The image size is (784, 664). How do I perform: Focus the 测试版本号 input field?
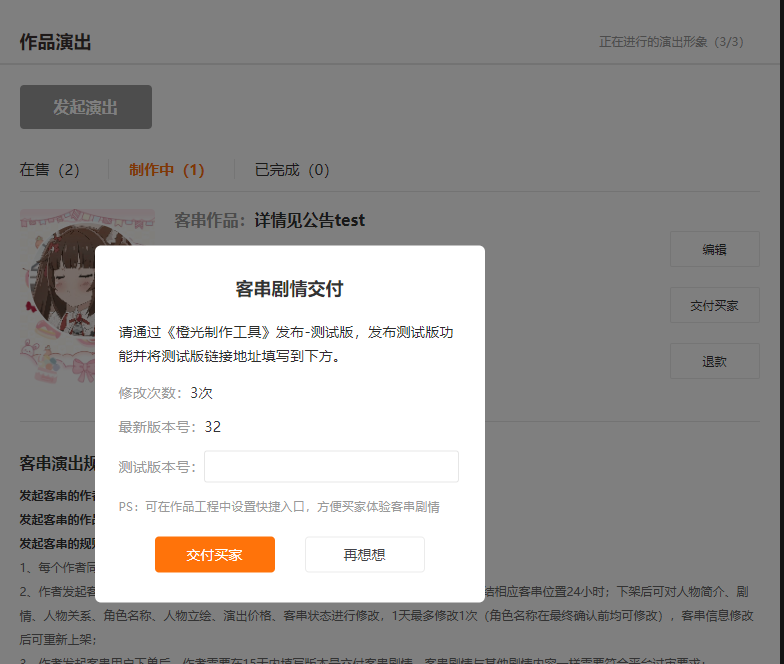tap(331, 466)
